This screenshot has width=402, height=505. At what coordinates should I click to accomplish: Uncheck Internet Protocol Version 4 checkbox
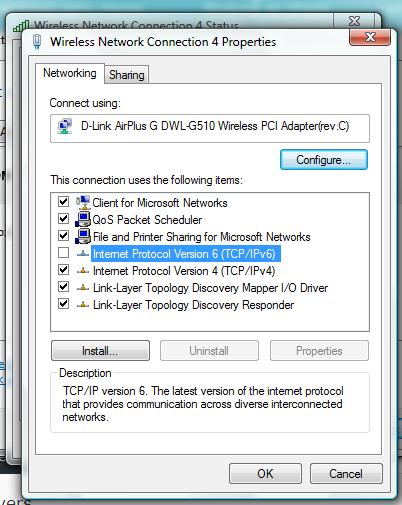pyautogui.click(x=63, y=270)
